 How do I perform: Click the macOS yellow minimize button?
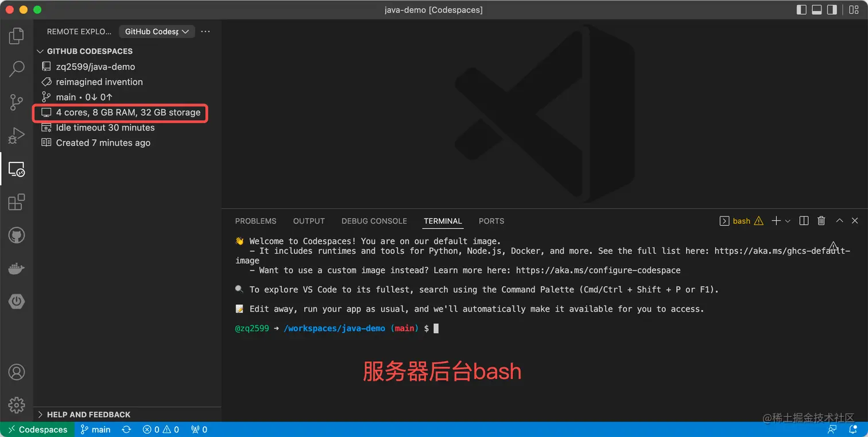click(24, 10)
